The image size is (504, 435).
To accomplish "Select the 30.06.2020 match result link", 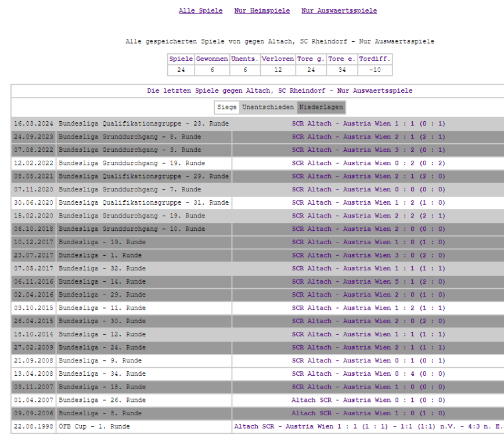I will coord(368,202).
